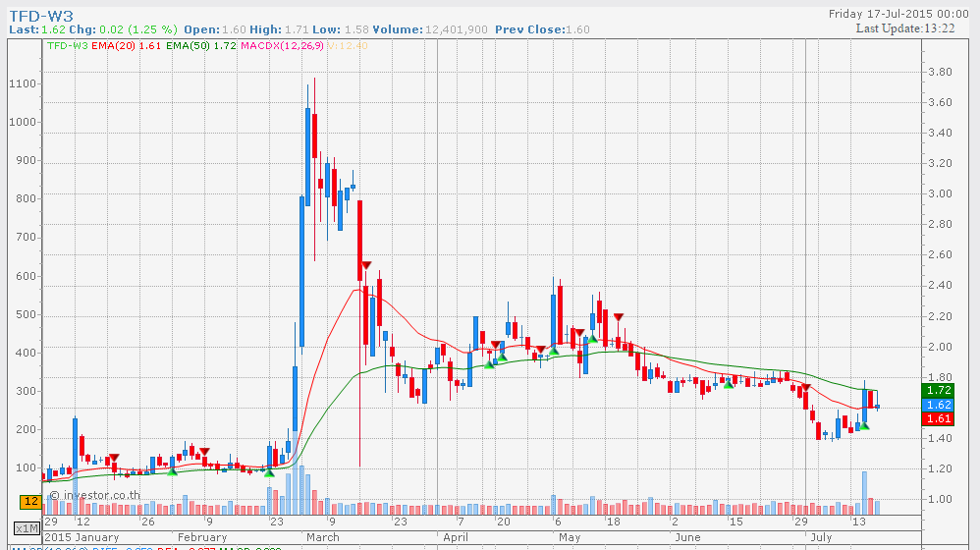Click the tallest blue candle in early March
The width and height of the screenshot is (980, 550).
[x=301, y=272]
